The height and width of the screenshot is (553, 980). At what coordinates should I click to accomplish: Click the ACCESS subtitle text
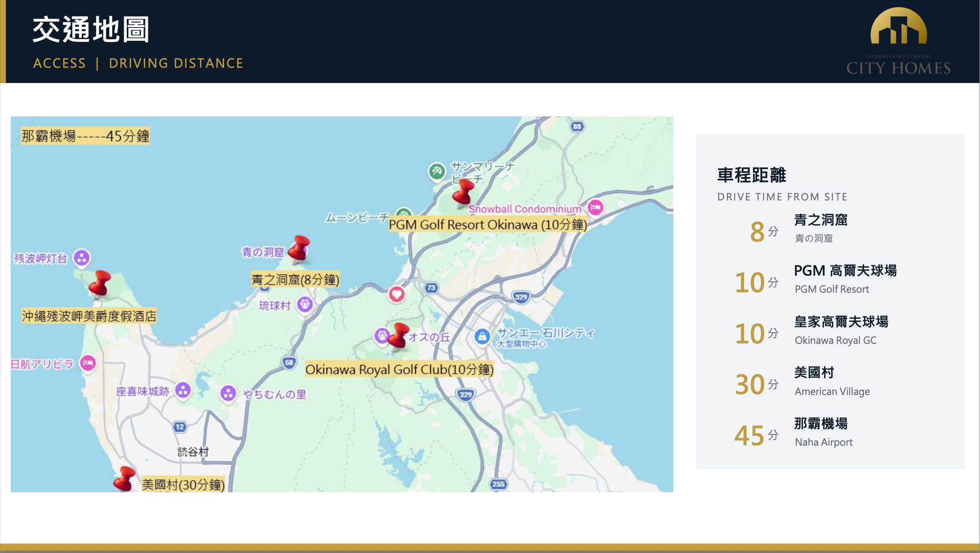[59, 63]
